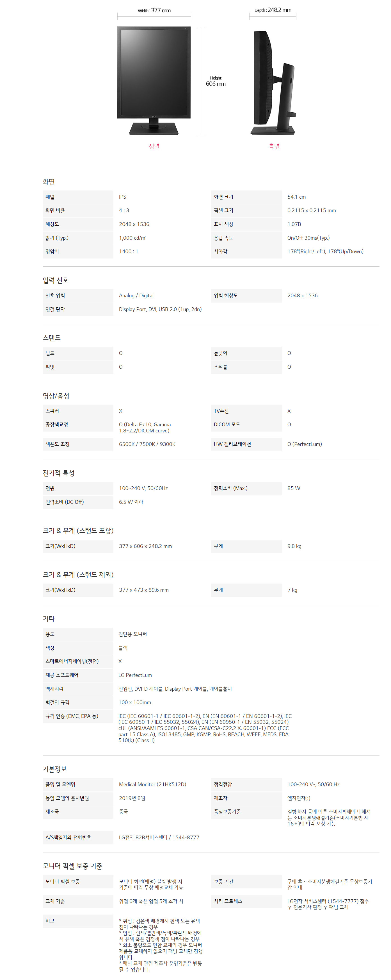Screen dimensions: 391x980
Task: Click the Medical Monitor (21HK512D) model name
Action: [x=152, y=784]
